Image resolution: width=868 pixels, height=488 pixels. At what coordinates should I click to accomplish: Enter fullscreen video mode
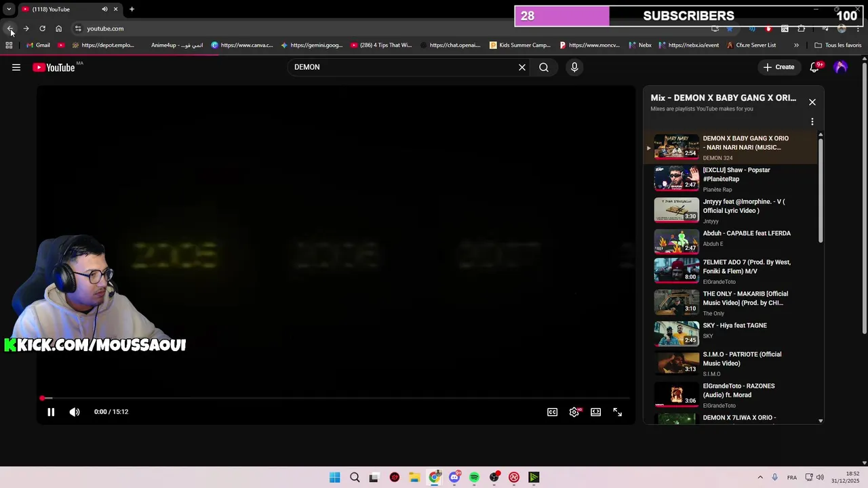click(617, 412)
